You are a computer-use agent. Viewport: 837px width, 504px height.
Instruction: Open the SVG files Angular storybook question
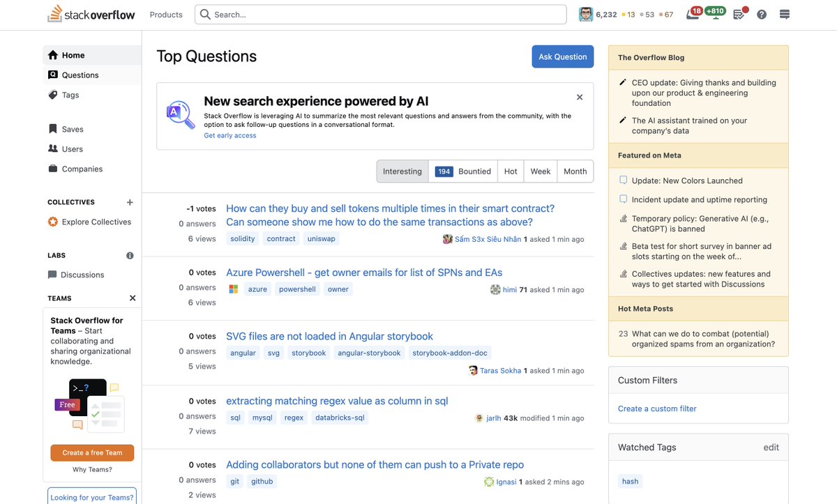point(330,336)
